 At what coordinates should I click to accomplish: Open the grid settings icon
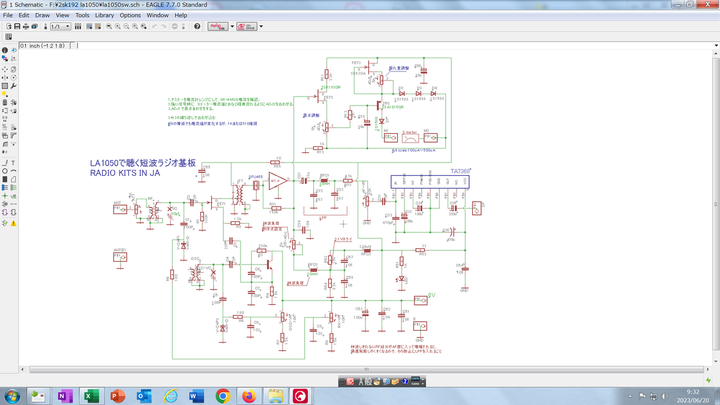coord(8,37)
